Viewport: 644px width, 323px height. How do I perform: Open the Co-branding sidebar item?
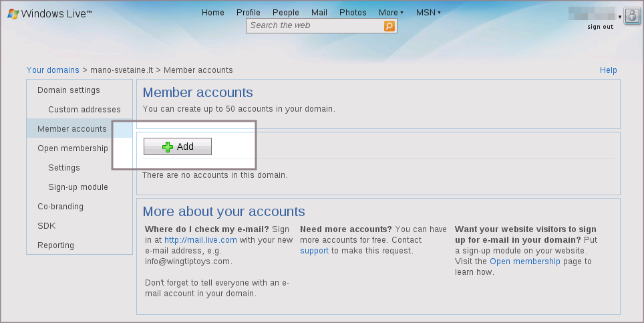point(60,207)
